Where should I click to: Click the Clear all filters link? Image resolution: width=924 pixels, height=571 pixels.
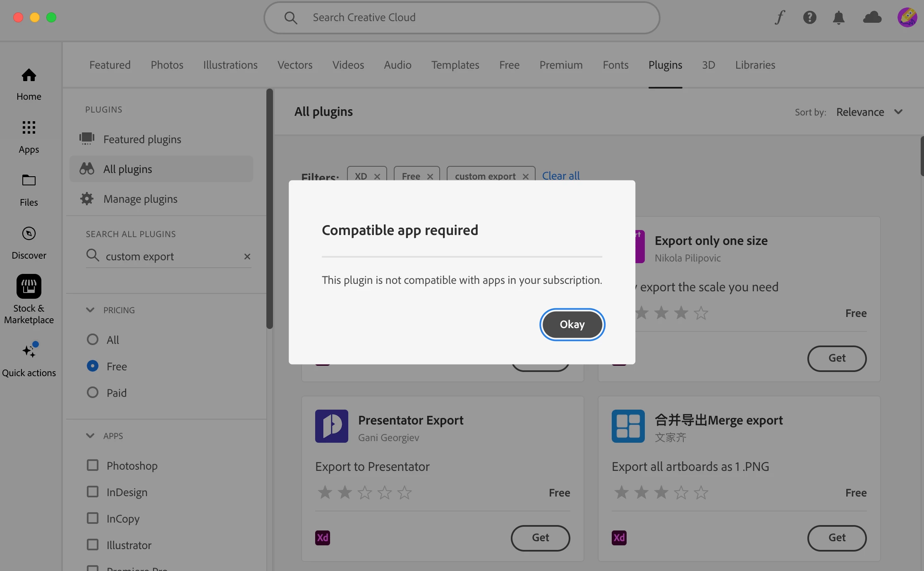pos(560,176)
